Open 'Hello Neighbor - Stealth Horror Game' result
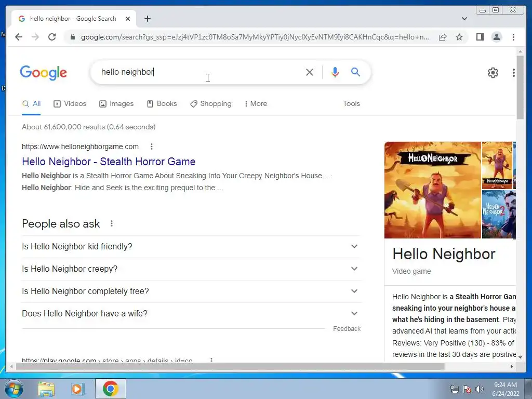Image resolution: width=532 pixels, height=399 pixels. point(109,162)
